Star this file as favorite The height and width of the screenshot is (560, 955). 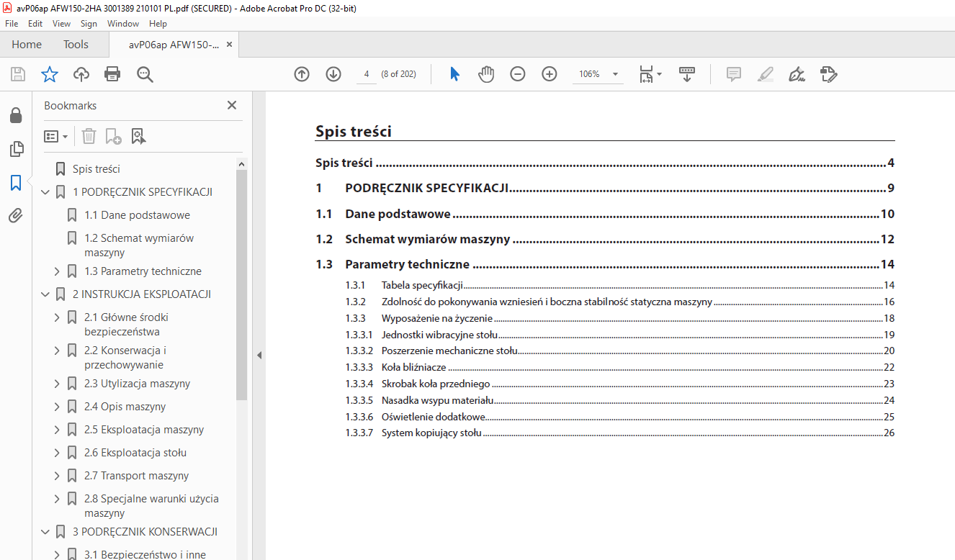click(x=49, y=74)
